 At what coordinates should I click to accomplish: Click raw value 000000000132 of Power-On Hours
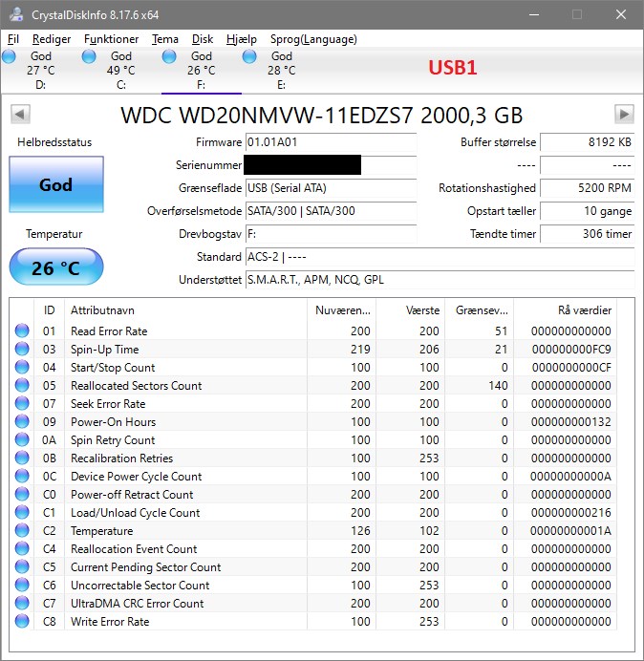point(571,421)
